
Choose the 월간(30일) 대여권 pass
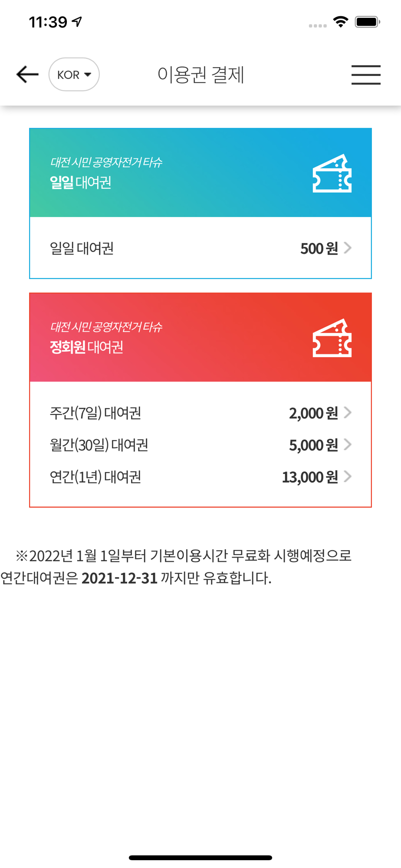tap(200, 445)
